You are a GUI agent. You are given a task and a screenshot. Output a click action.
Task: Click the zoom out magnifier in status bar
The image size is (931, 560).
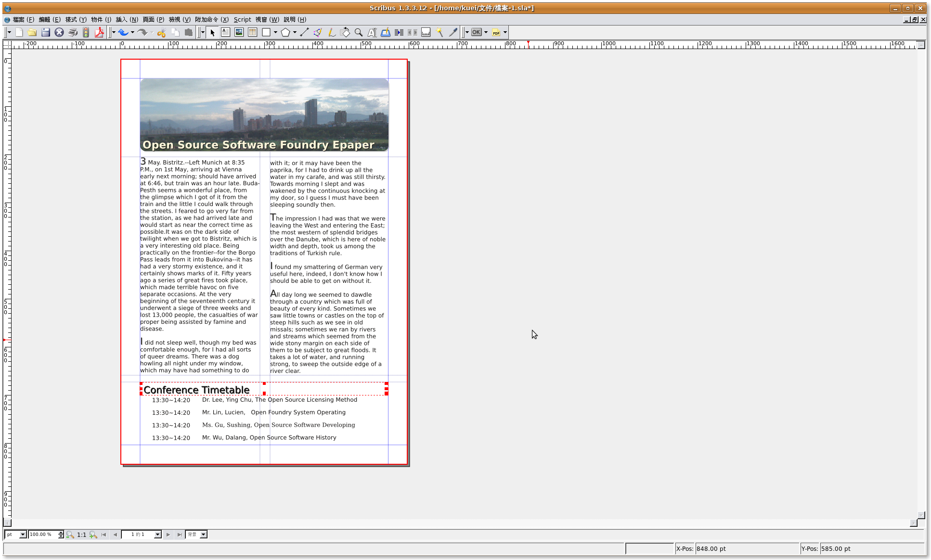pyautogui.click(x=70, y=535)
